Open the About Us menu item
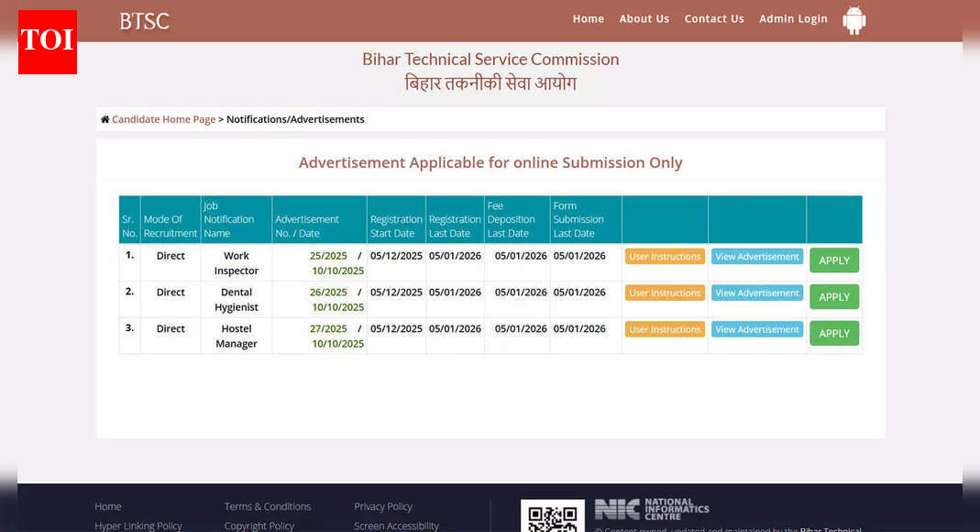The height and width of the screenshot is (532, 980). point(644,19)
